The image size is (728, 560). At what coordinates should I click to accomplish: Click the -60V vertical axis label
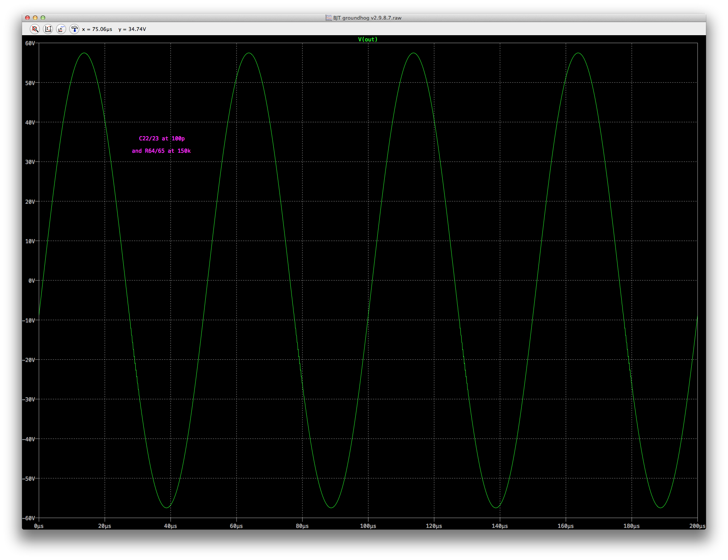pos(29,518)
